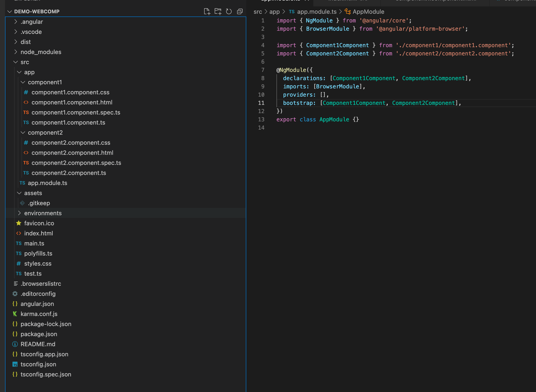
Task: Click './component2/component2.component' import path
Action: [x=453, y=54]
